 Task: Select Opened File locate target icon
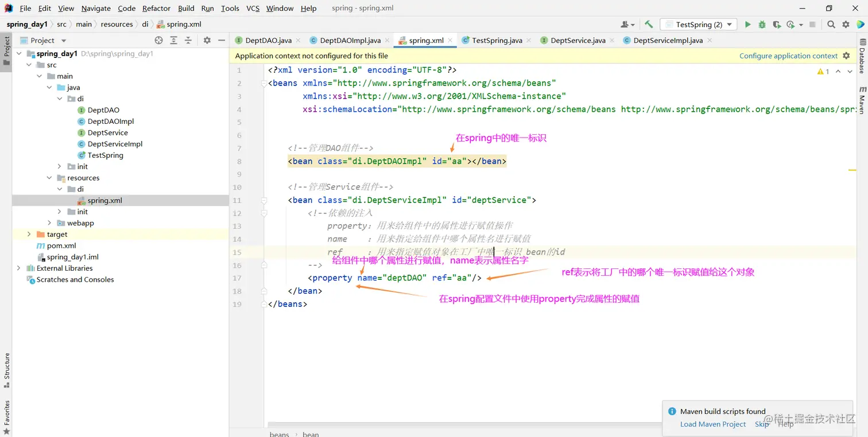(x=159, y=40)
